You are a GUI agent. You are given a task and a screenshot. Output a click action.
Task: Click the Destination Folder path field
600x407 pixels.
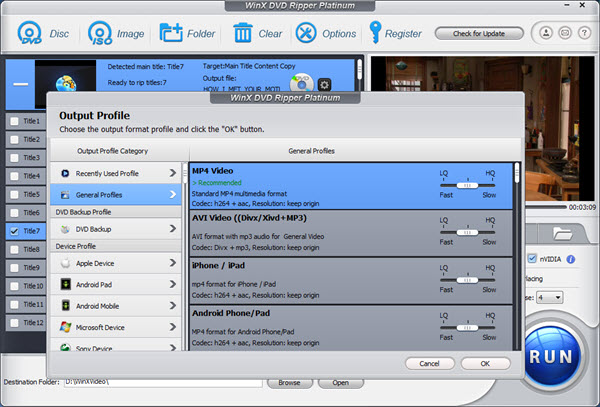[x=163, y=382]
